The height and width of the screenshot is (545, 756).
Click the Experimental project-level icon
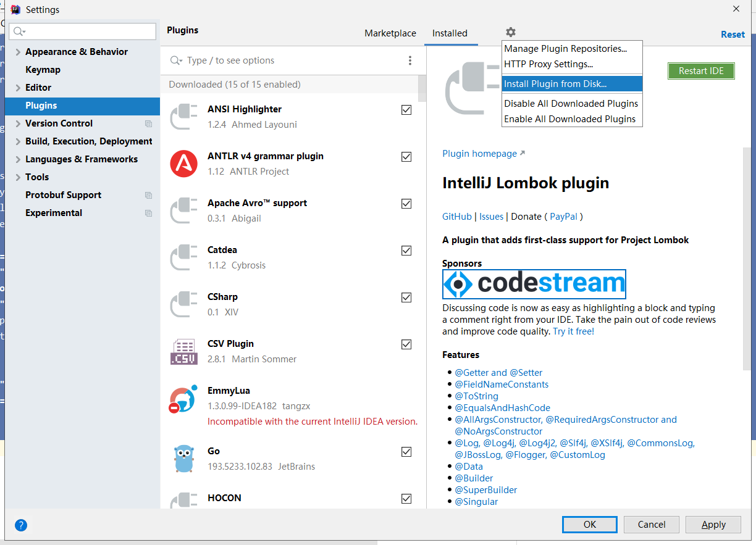pyautogui.click(x=148, y=213)
